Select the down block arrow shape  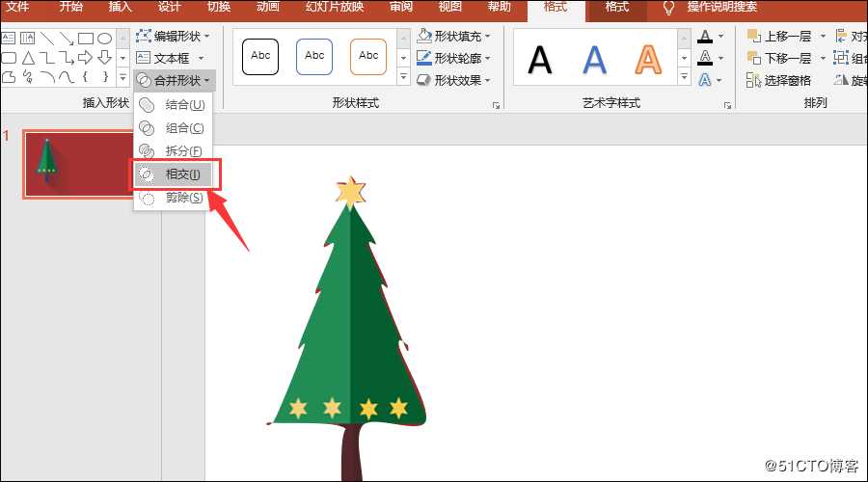click(x=104, y=58)
